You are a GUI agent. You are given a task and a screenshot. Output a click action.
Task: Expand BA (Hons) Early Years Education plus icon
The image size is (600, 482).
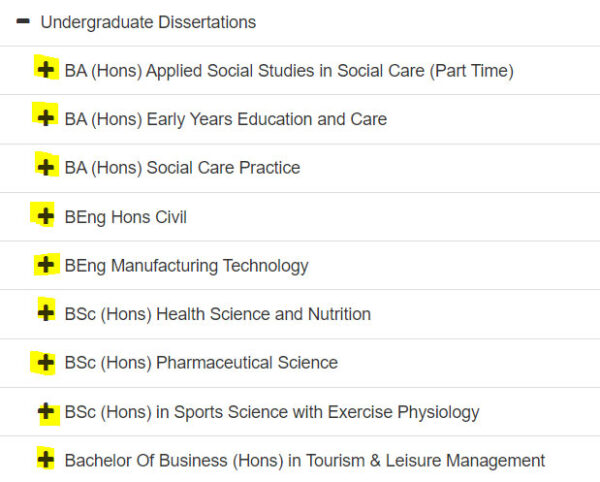pyautogui.click(x=45, y=118)
